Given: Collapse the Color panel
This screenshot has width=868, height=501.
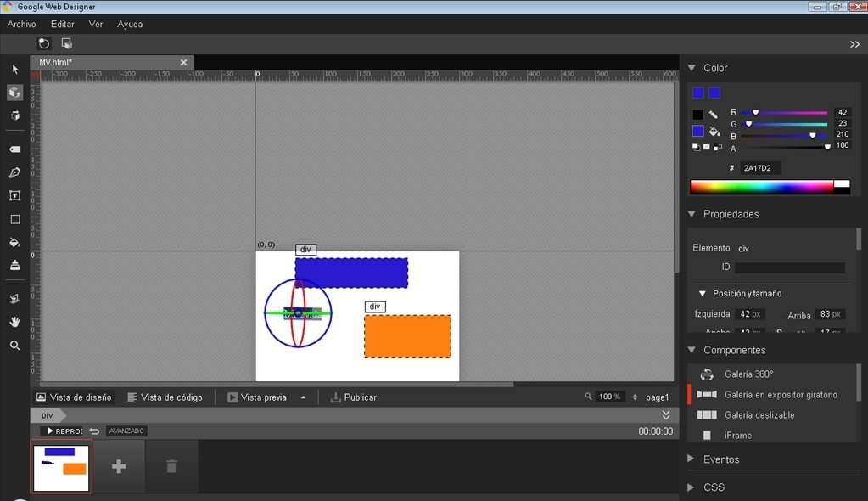Looking at the screenshot, I should click(692, 68).
